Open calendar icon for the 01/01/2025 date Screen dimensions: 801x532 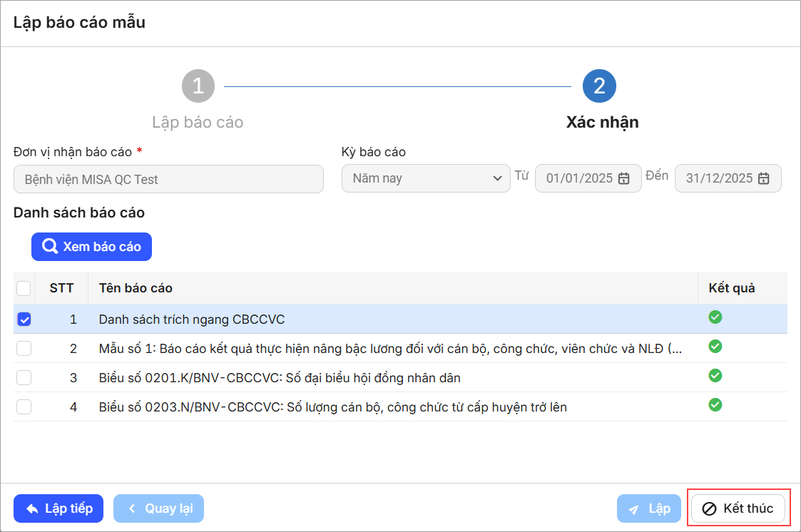623,178
